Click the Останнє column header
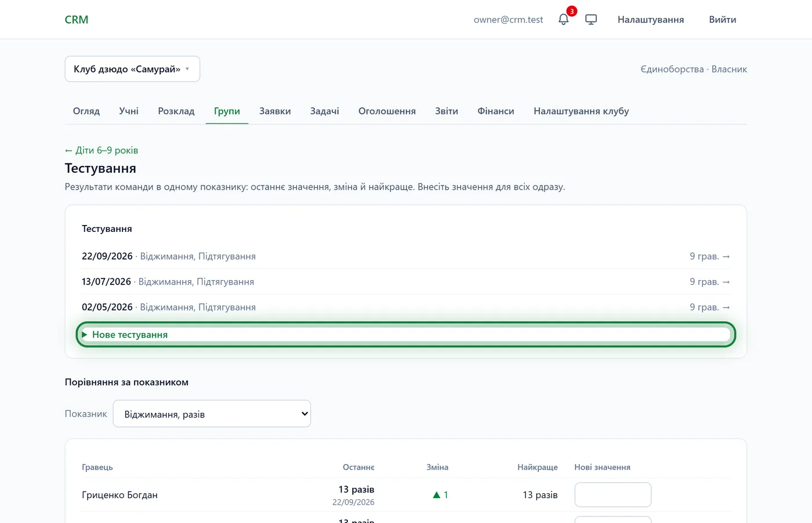812x523 pixels. 358,467
